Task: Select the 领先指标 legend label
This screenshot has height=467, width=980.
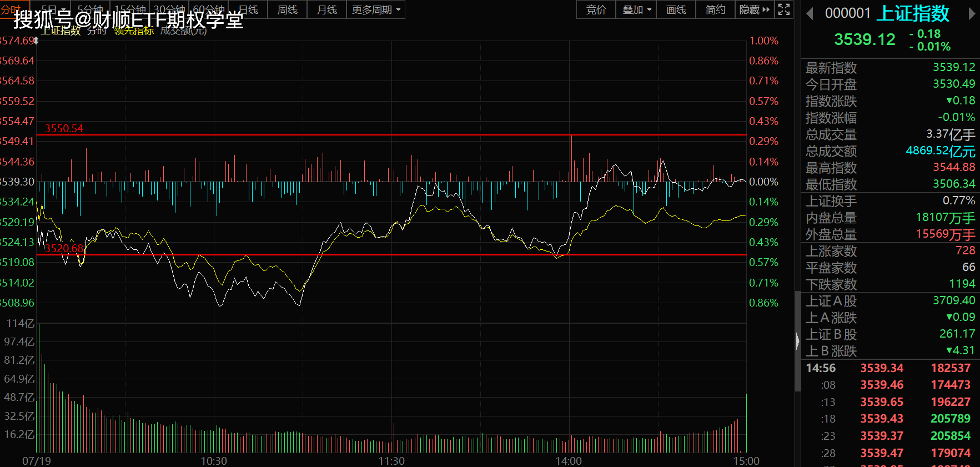Action: pyautogui.click(x=134, y=31)
